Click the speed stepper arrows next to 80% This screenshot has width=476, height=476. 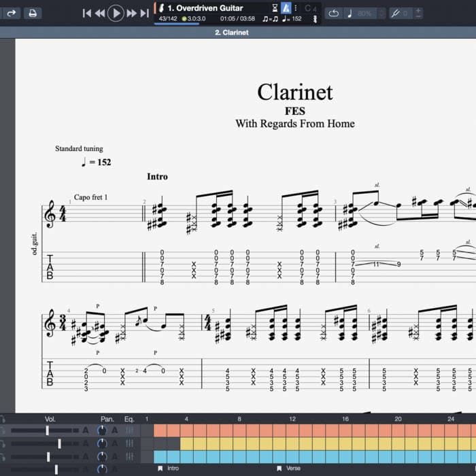coord(381,14)
